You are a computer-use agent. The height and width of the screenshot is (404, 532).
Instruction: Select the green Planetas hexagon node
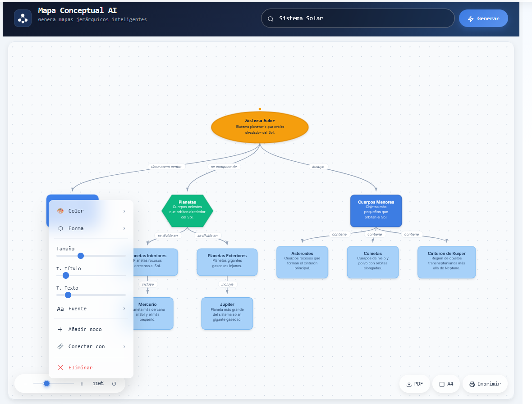click(x=187, y=211)
